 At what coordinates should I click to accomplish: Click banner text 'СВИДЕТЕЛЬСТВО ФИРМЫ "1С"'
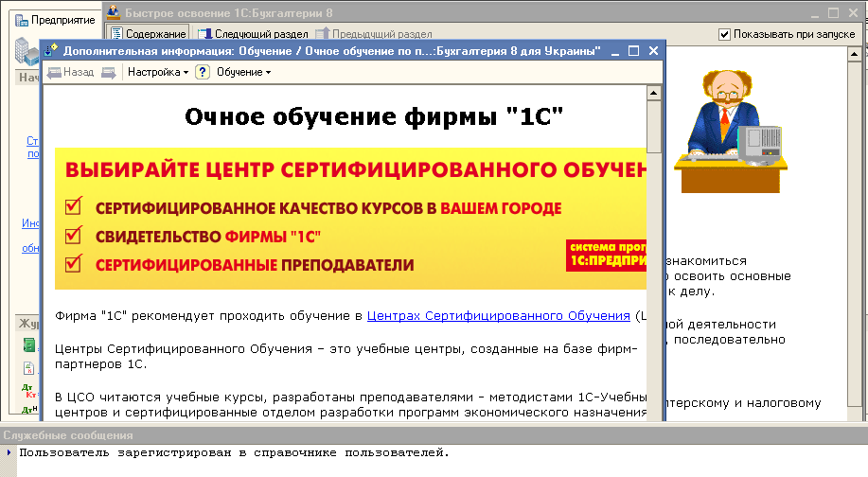tap(208, 237)
